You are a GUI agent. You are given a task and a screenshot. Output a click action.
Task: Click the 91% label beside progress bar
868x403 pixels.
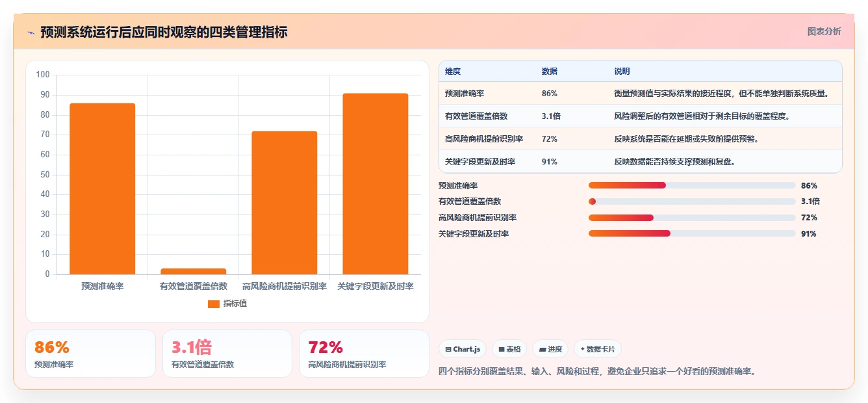point(809,233)
